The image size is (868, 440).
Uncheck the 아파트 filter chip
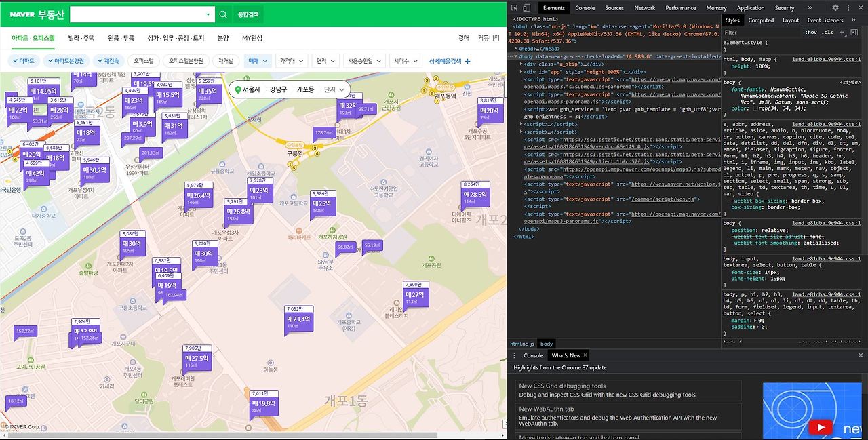(x=23, y=61)
